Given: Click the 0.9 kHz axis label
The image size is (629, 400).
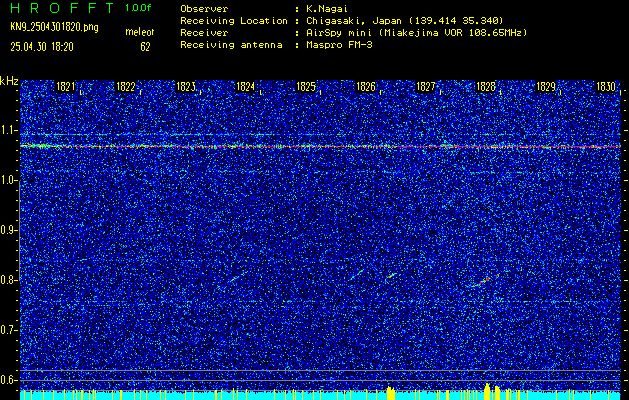Looking at the screenshot, I should [9, 230].
